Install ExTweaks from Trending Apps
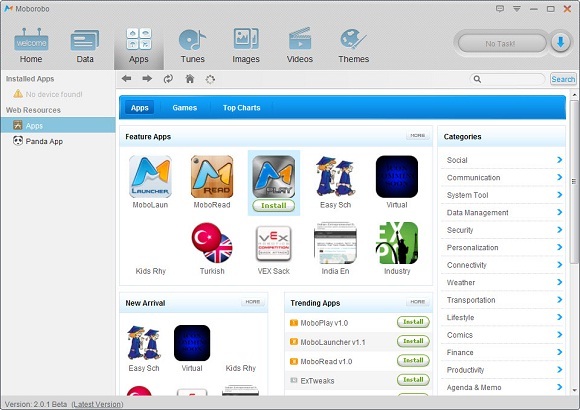This screenshot has height=410, width=580. [x=413, y=380]
